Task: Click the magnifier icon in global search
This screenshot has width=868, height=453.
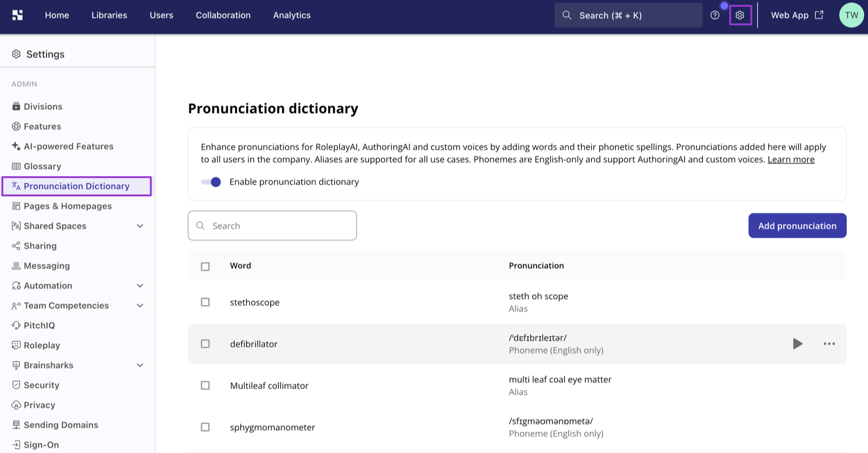Action: (x=567, y=15)
